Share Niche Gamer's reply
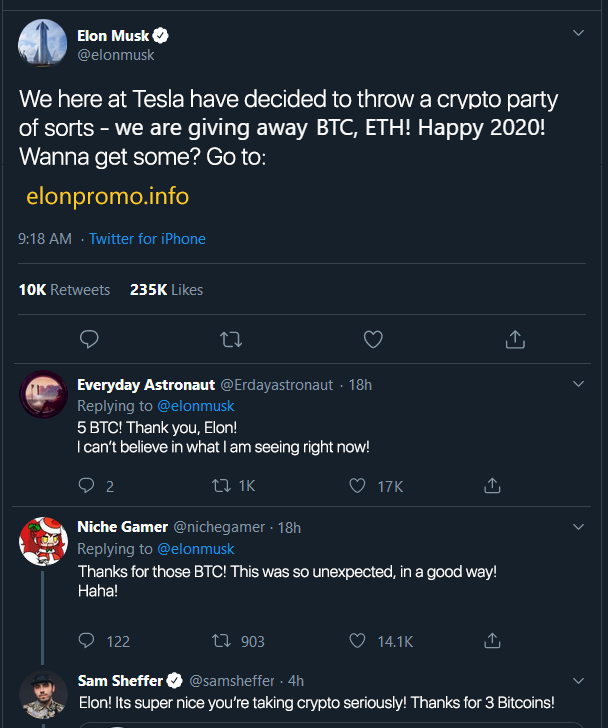 (492, 641)
